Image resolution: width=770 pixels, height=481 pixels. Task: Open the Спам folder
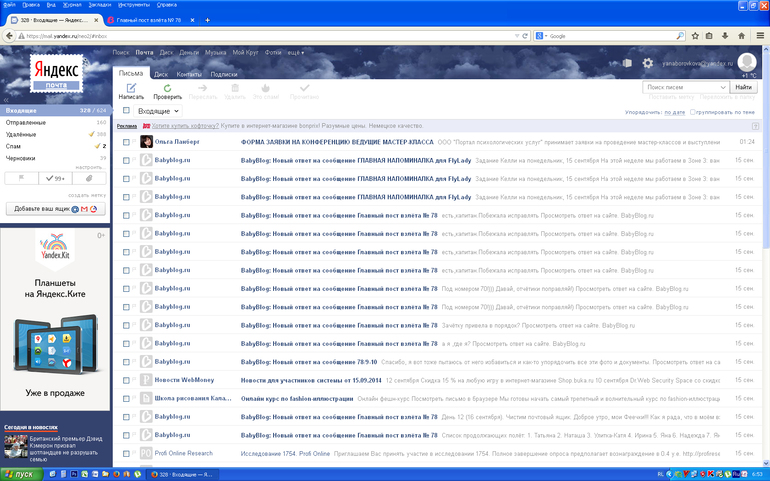14,146
